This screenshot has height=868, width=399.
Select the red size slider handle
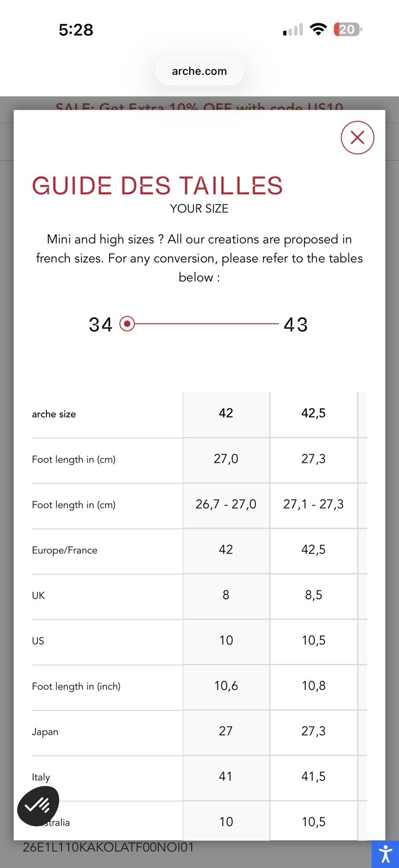(127, 324)
